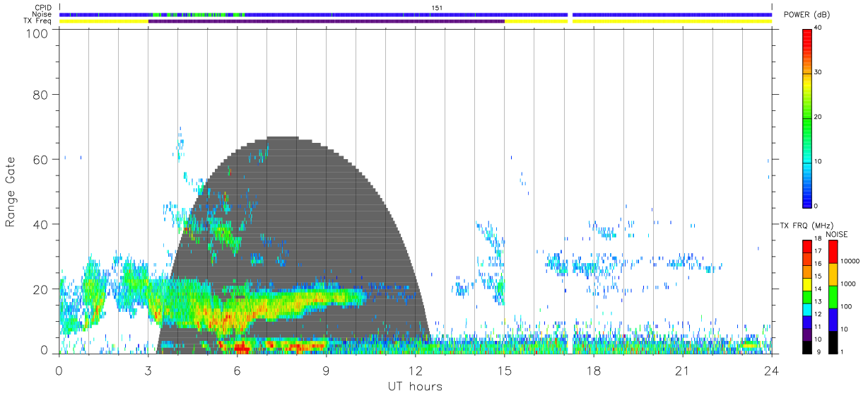Viewport: 868px width, 401px height.
Task: Pick the yellow segment of TX FRQ colorbar
Action: tap(807, 284)
